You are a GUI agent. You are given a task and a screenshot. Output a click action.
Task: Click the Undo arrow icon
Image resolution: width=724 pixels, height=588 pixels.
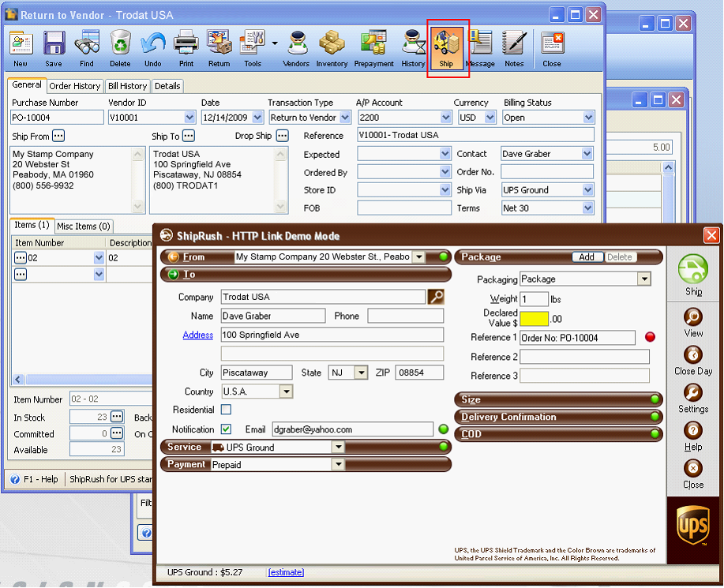click(x=153, y=48)
